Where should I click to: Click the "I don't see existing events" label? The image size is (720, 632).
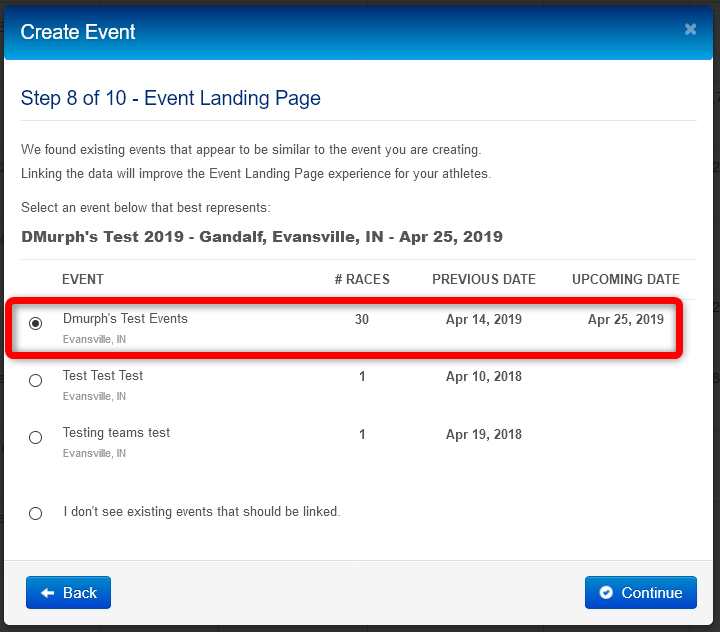coord(202,512)
